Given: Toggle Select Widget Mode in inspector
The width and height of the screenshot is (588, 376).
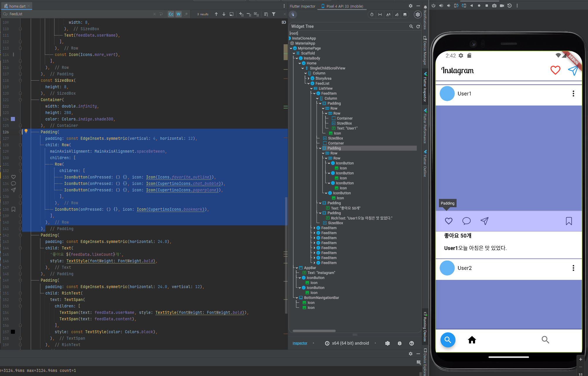Looking at the screenshot, I should [x=293, y=14].
